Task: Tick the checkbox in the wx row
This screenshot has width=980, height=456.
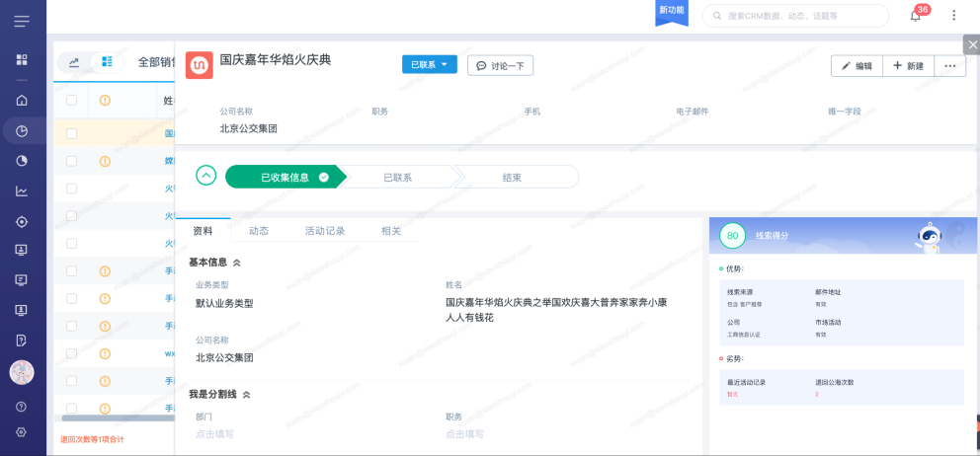Action: pos(71,353)
